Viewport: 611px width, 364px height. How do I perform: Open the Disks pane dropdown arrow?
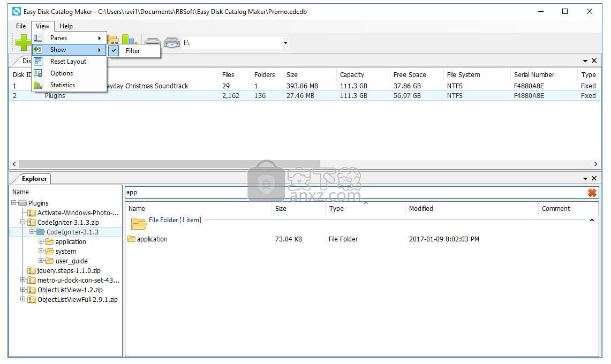(585, 61)
